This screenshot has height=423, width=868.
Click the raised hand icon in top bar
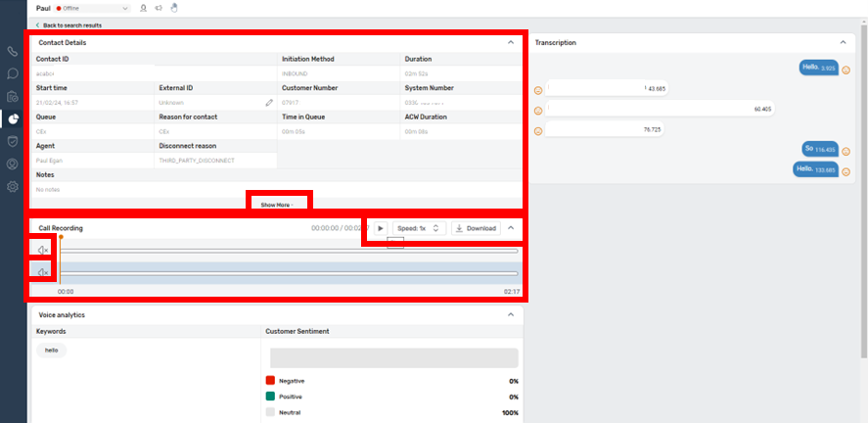174,8
